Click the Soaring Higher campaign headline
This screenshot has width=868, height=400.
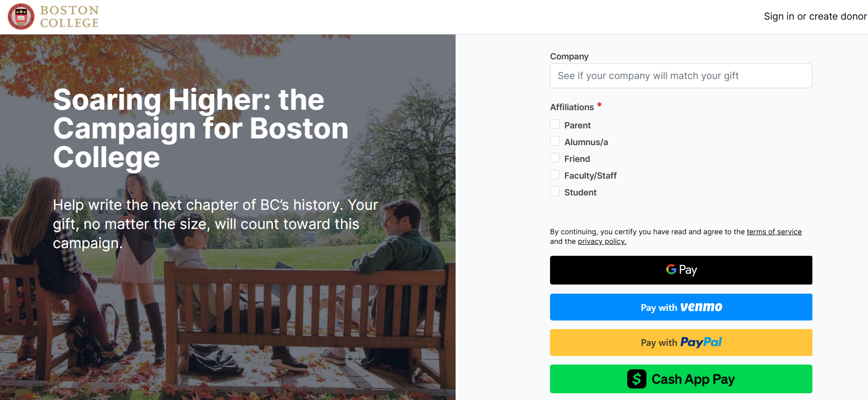coord(201,128)
